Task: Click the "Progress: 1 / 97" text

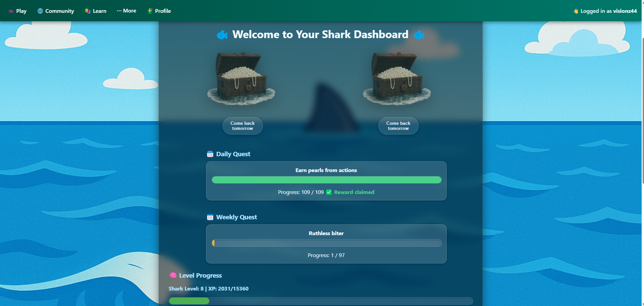Action: tap(326, 255)
